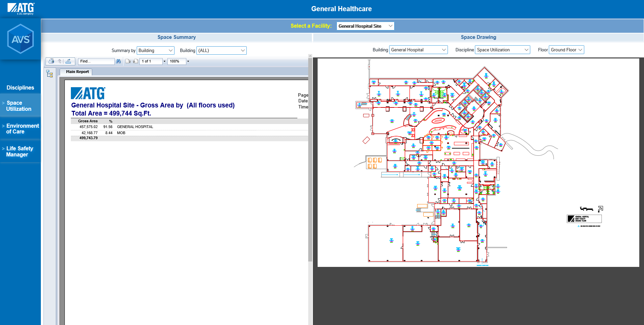Print the space summary report
Viewport: 644px width, 325px height.
51,61
